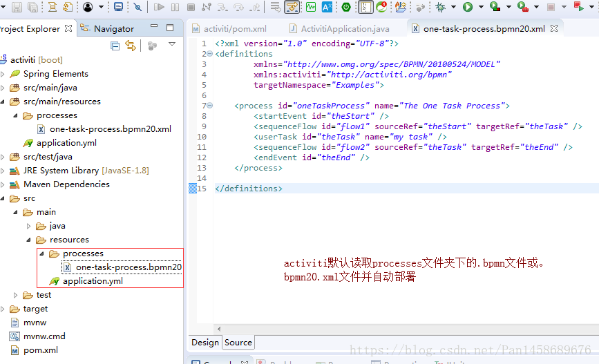Collapse the process element fold marker
This screenshot has height=364, width=599.
click(x=210, y=106)
